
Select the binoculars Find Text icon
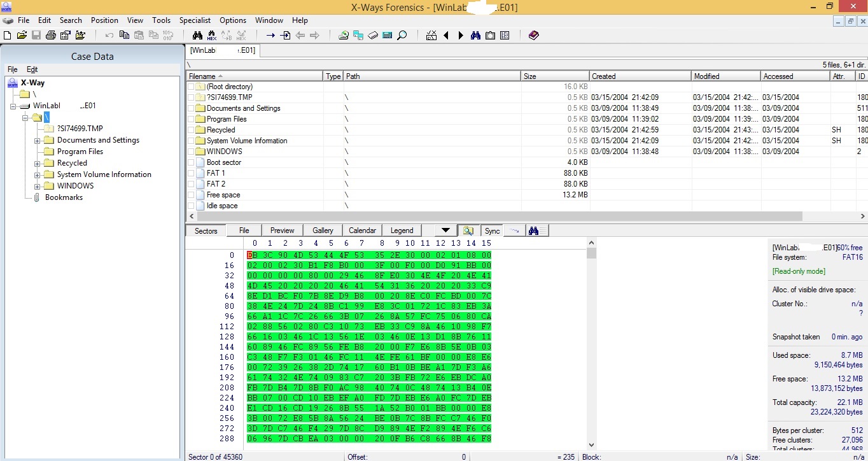[x=197, y=35]
